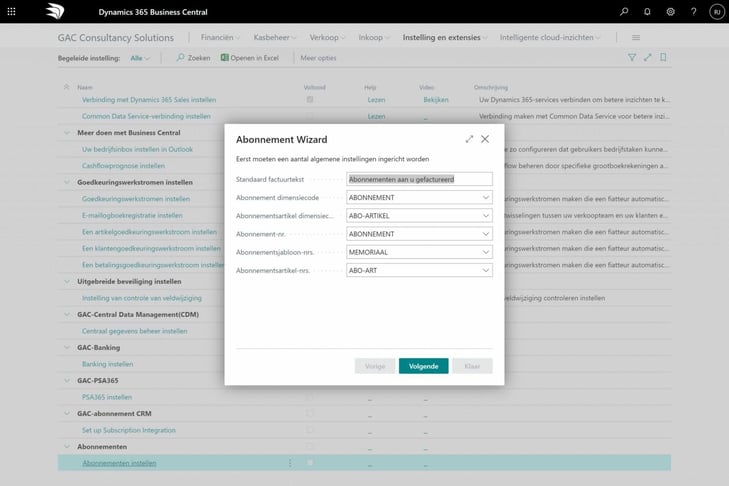
Task: Open Centraal gegevens beheer instellen
Action: (x=134, y=331)
